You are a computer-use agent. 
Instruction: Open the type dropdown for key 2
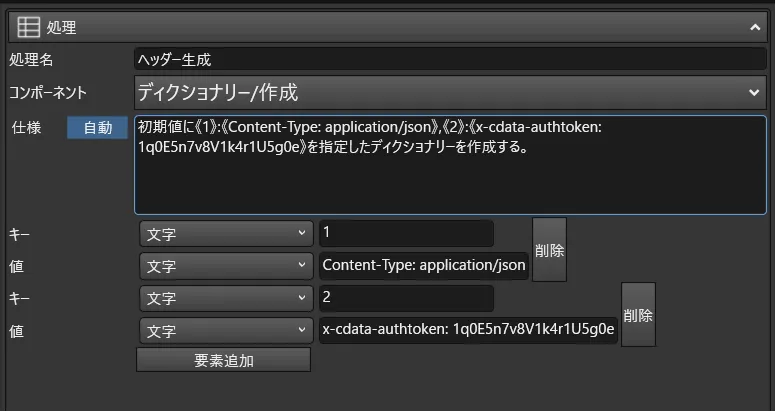click(226, 298)
